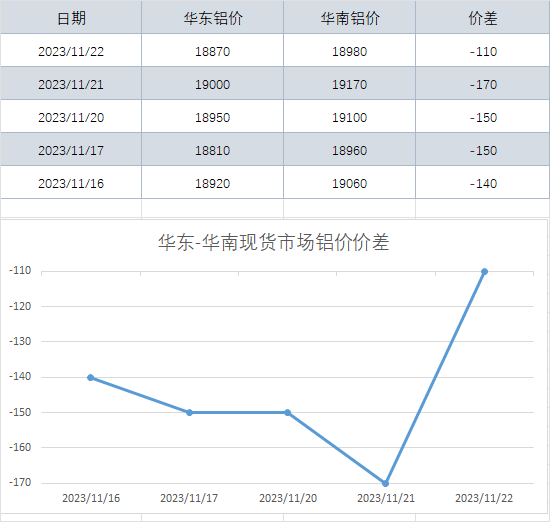Select cell with value 18960

(349, 149)
